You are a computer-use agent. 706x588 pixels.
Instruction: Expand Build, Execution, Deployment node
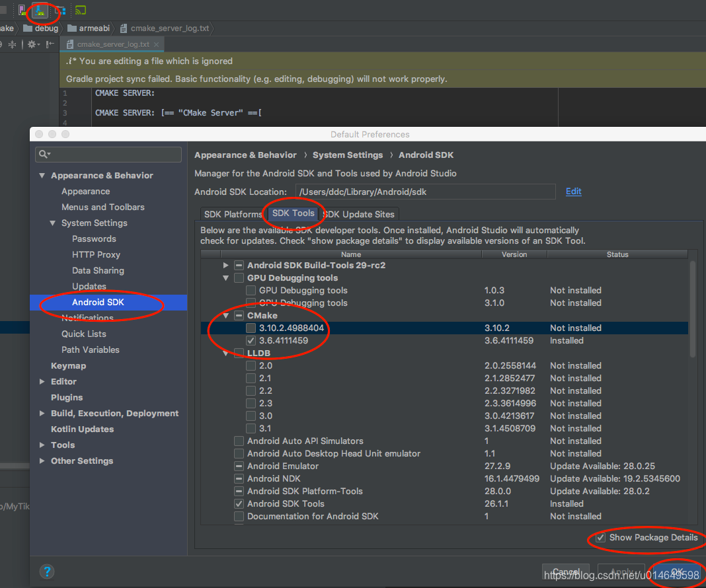[42, 413]
